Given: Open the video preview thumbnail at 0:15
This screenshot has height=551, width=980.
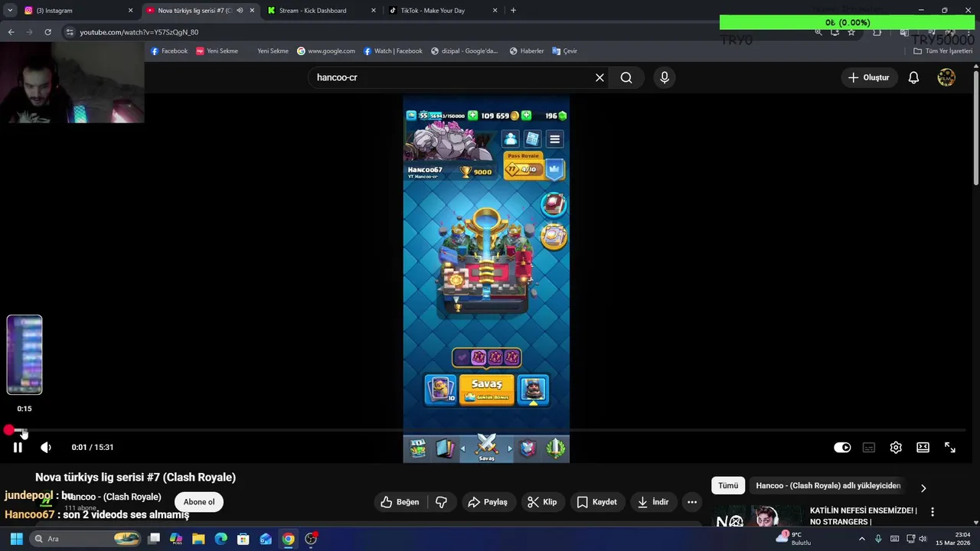Looking at the screenshot, I should click(x=24, y=355).
